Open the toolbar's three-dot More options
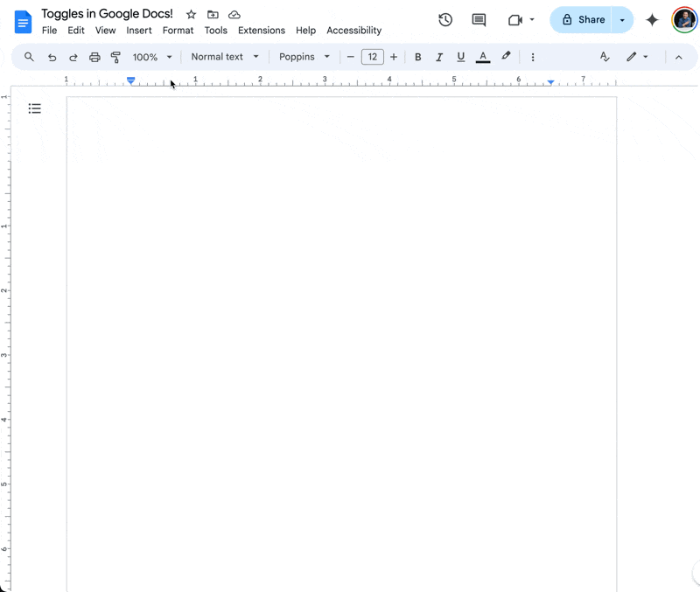700x592 pixels. tap(533, 57)
